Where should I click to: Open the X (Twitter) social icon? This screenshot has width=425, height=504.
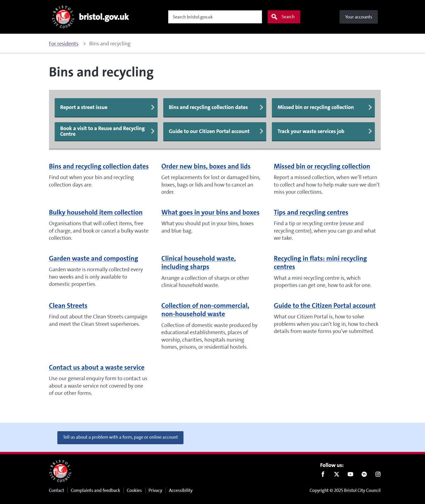click(336, 474)
